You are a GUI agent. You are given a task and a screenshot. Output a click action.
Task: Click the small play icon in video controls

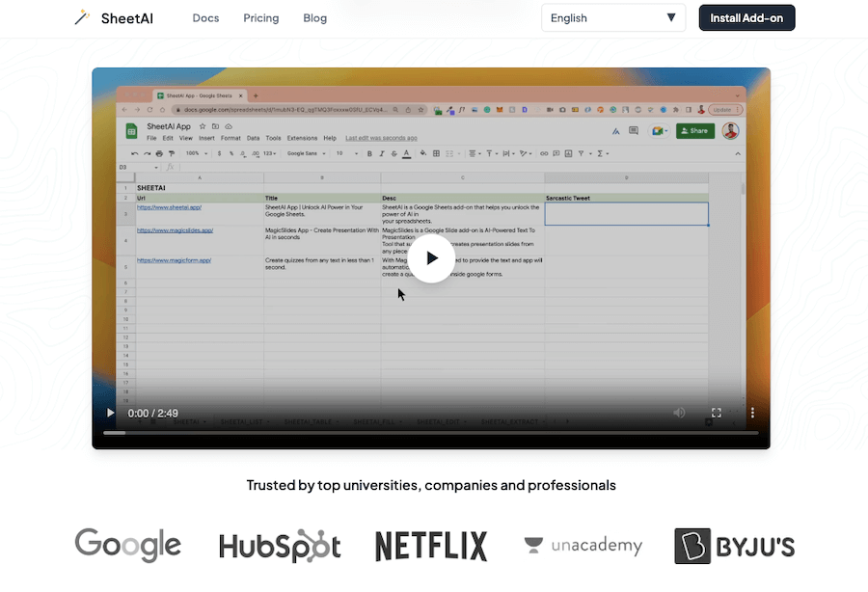coord(110,413)
